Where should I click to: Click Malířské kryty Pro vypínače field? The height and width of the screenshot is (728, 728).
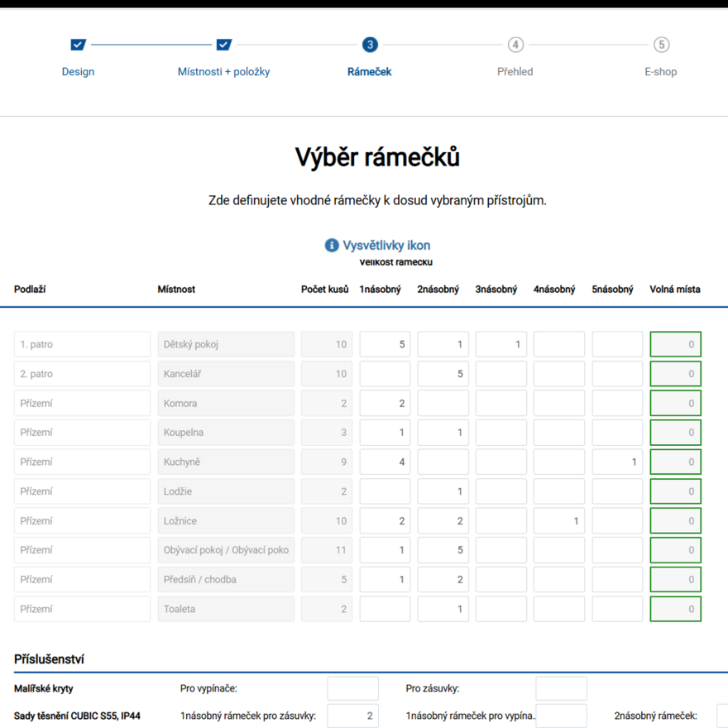click(x=353, y=688)
